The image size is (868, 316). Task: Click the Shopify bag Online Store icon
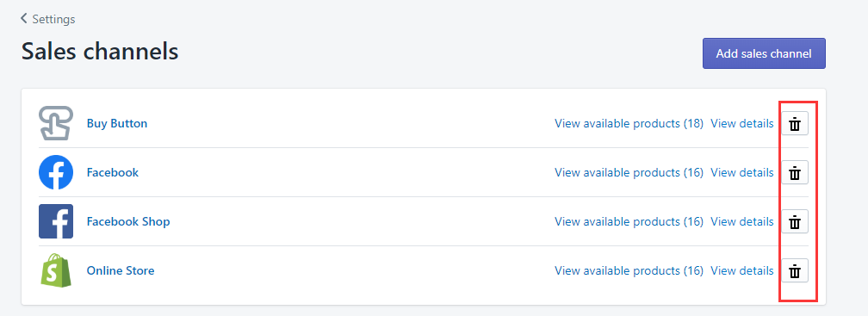pos(56,270)
